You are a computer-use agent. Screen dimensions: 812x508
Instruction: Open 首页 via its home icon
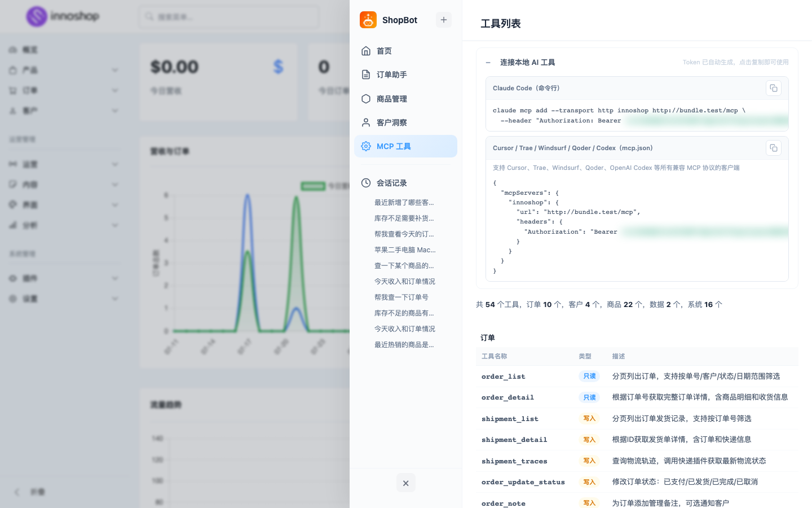point(366,51)
